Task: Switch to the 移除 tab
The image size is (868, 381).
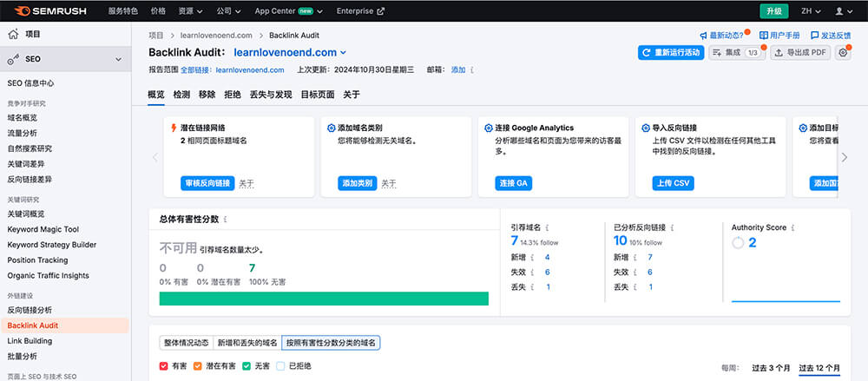Action: 207,95
